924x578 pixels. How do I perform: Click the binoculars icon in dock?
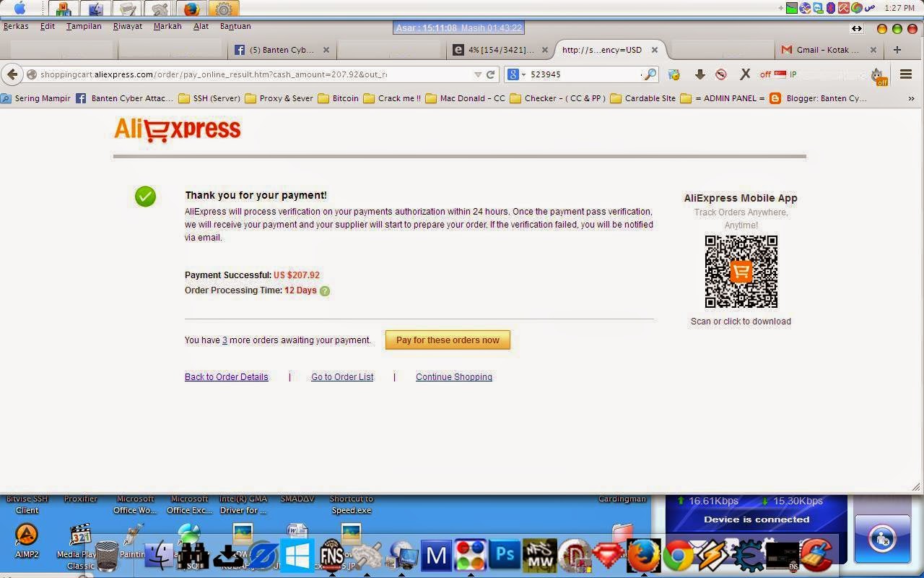click(x=193, y=556)
